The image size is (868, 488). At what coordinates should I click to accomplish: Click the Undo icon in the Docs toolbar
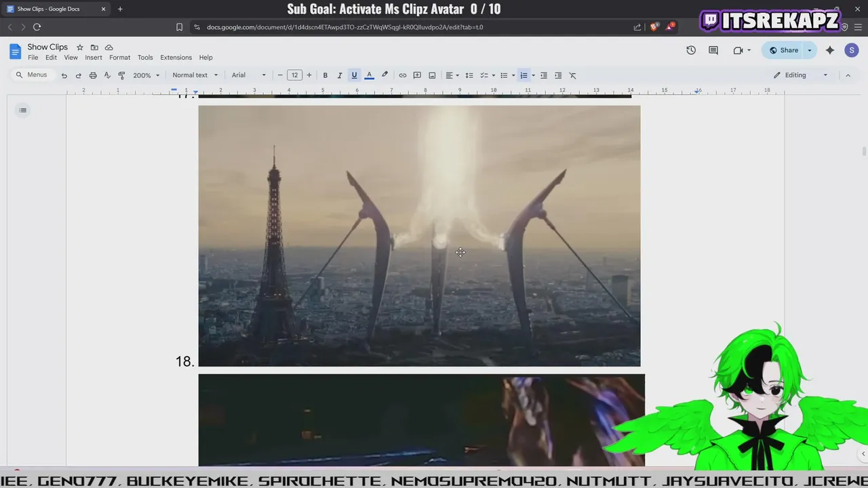[64, 75]
